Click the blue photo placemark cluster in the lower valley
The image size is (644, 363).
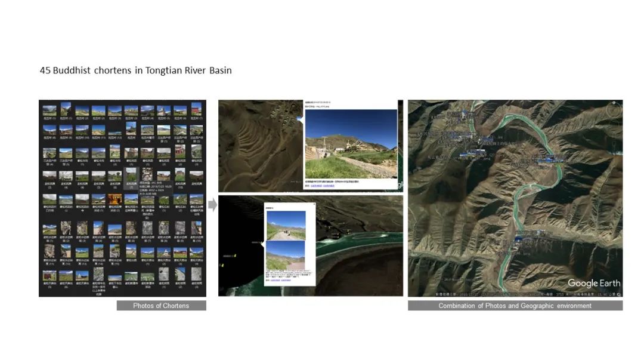point(519,238)
